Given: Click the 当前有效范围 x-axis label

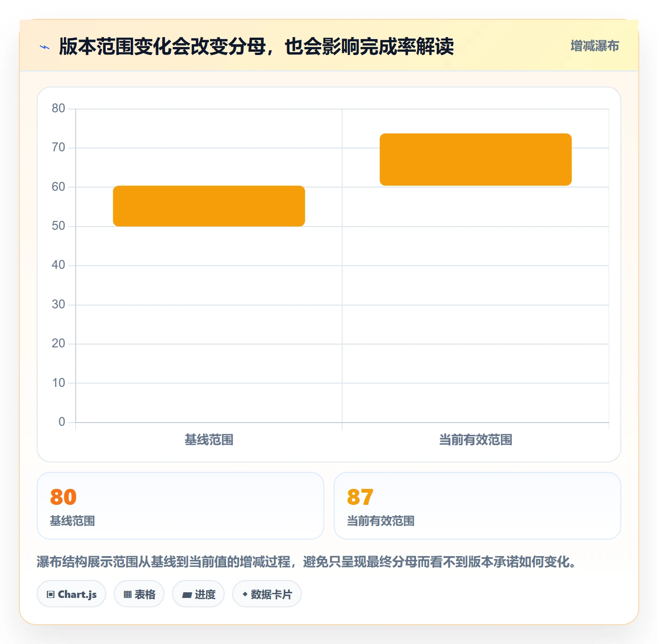Looking at the screenshot, I should [476, 440].
